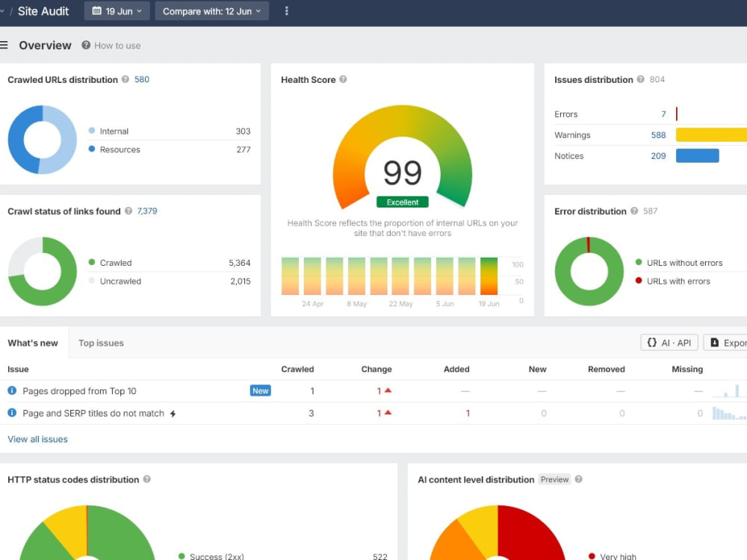Click the Export button
747x560 pixels.
727,343
